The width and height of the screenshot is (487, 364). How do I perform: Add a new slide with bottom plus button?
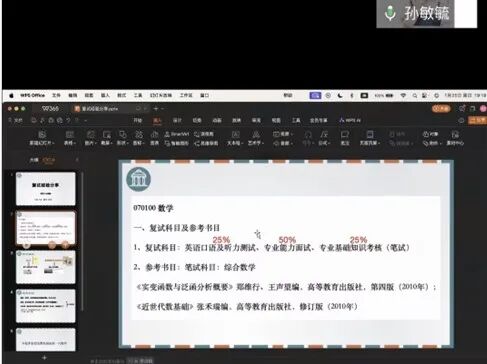point(44,358)
